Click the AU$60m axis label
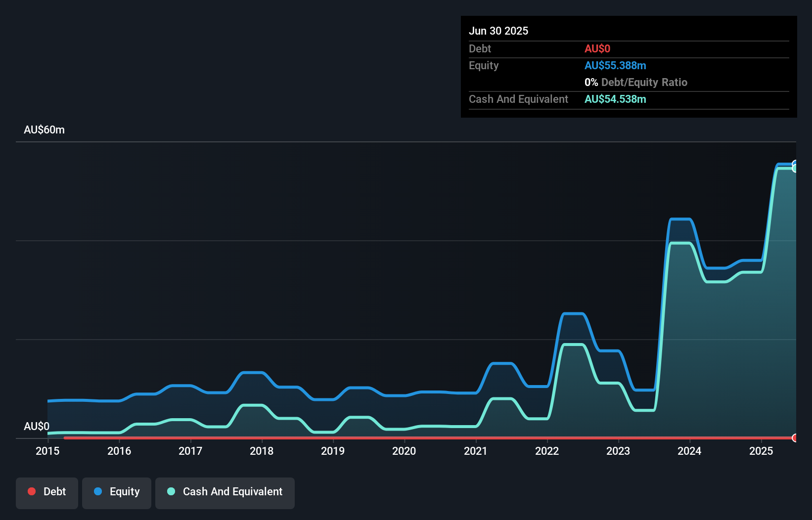The width and height of the screenshot is (812, 520). 44,130
